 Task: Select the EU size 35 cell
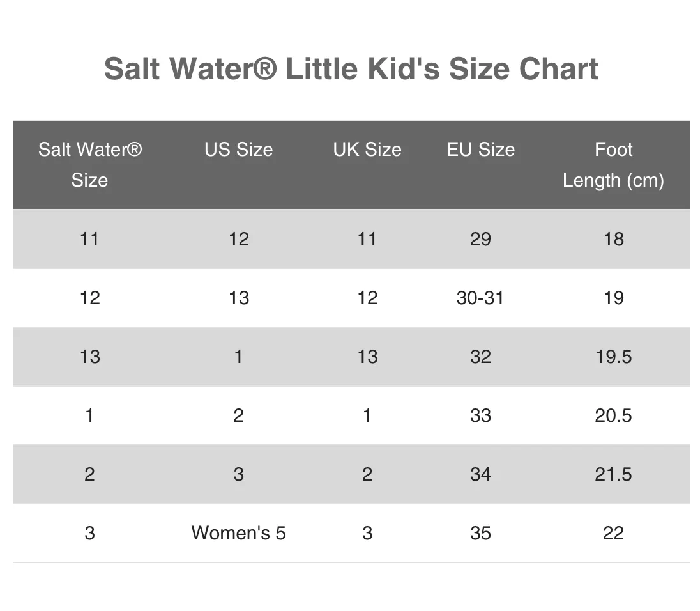(x=480, y=533)
